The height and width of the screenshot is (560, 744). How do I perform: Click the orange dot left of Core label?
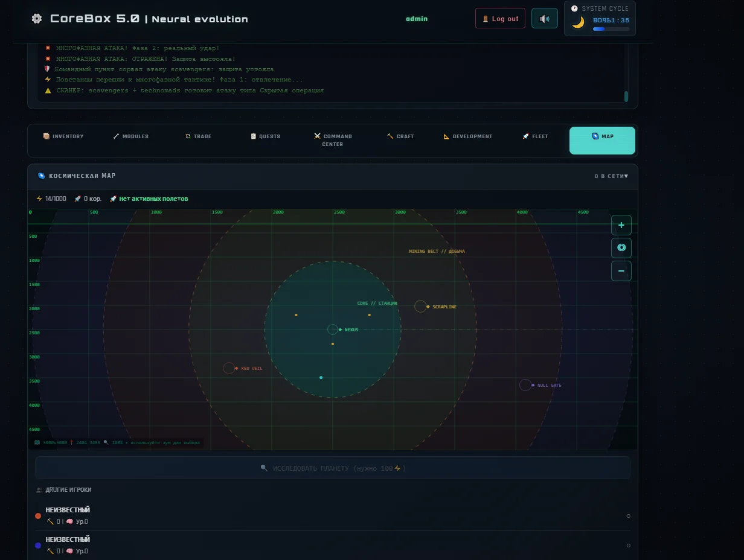(296, 315)
